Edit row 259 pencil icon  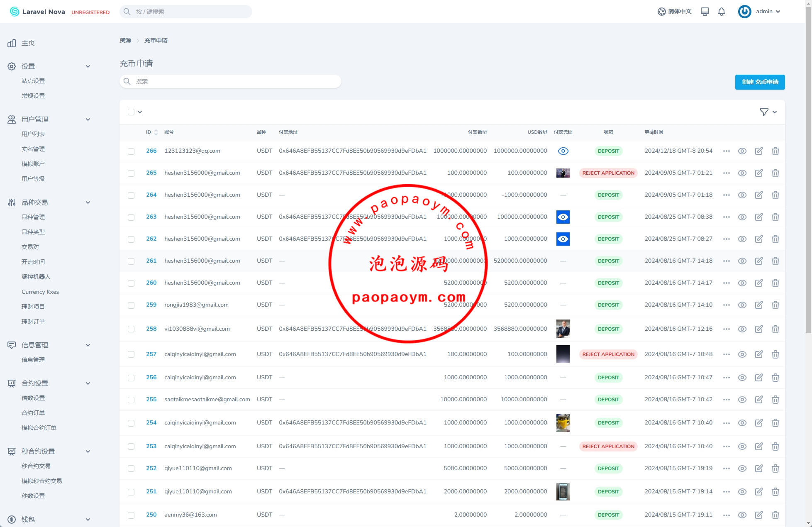pyautogui.click(x=759, y=305)
